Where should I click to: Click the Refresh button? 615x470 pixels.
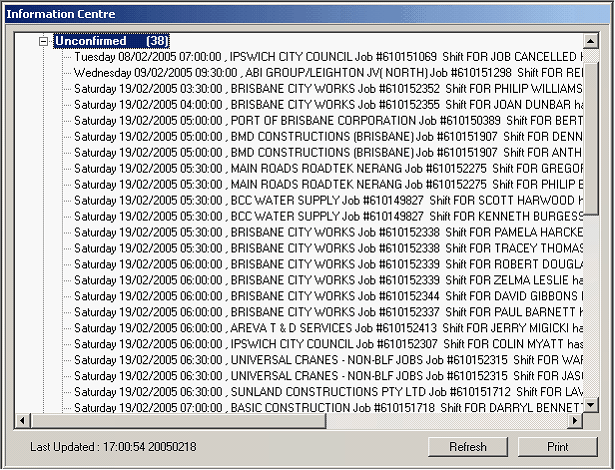468,446
